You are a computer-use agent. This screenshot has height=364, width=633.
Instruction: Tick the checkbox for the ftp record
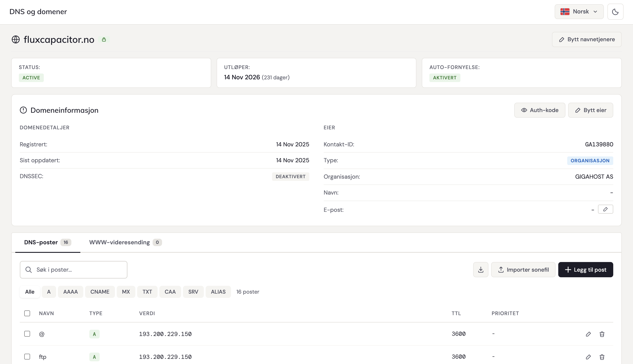pos(27,357)
